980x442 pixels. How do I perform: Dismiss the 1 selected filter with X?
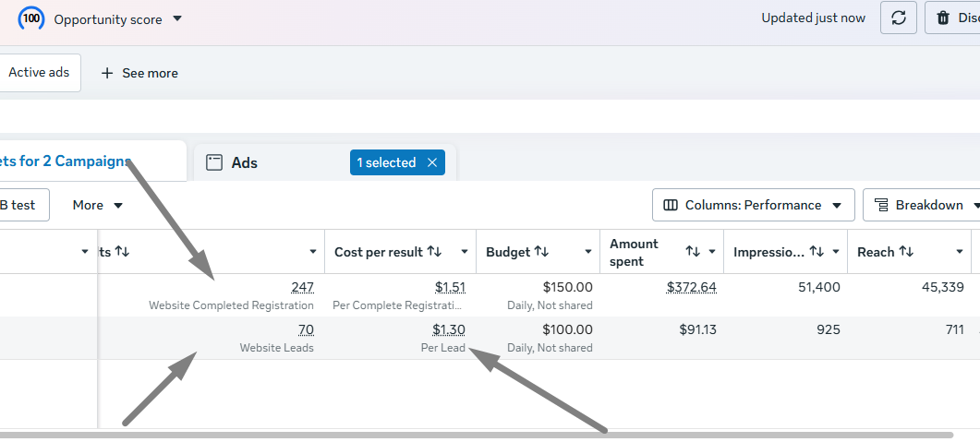pos(432,162)
